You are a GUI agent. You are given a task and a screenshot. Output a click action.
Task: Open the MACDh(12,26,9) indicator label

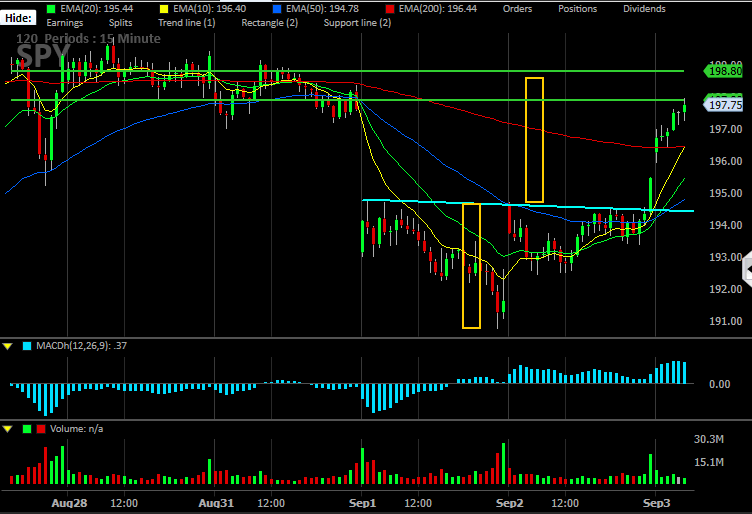click(x=82, y=346)
